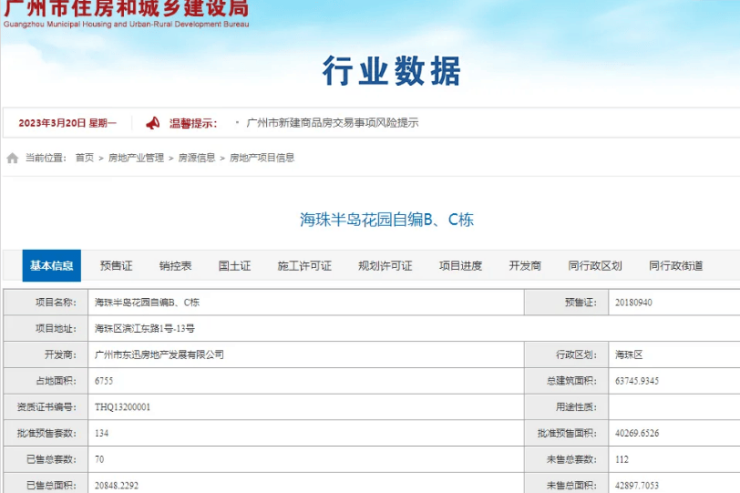The width and height of the screenshot is (740, 493).
Task: Switch to the 销控表 tab
Action: (x=176, y=266)
